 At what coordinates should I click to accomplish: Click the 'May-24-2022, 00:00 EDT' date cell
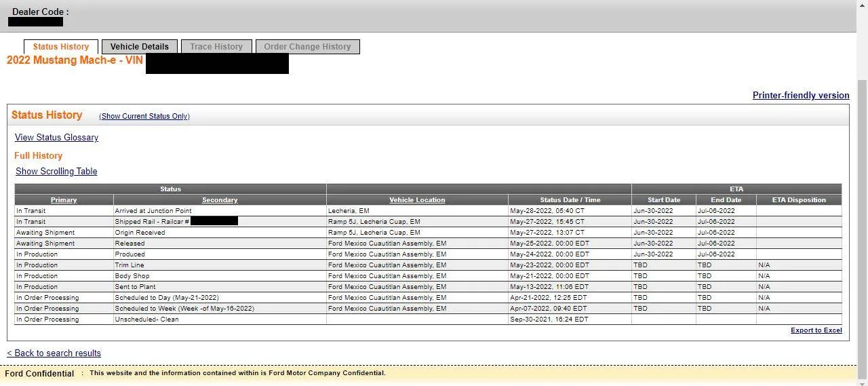(x=570, y=254)
